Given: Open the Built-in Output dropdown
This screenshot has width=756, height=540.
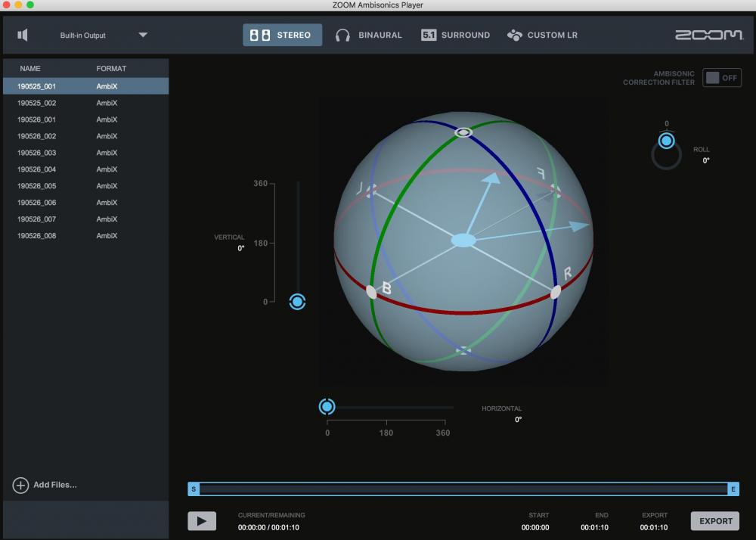Looking at the screenshot, I should click(143, 35).
